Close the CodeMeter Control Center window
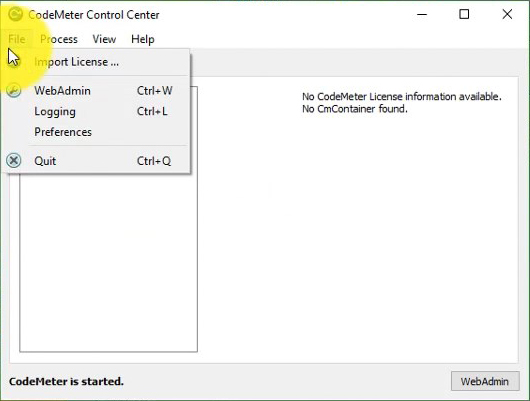 pos(507,14)
